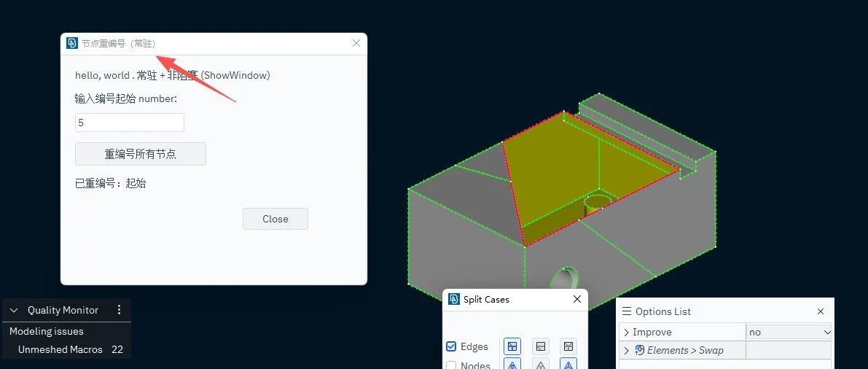The image size is (868, 369).
Task: Click the Modeling issues heading
Action: [x=47, y=331]
